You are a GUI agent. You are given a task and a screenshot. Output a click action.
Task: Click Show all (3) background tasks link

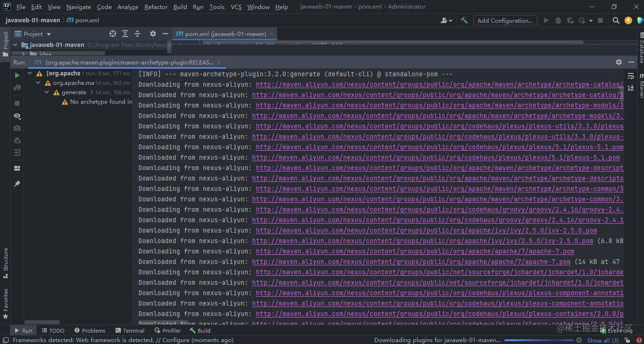(x=603, y=340)
